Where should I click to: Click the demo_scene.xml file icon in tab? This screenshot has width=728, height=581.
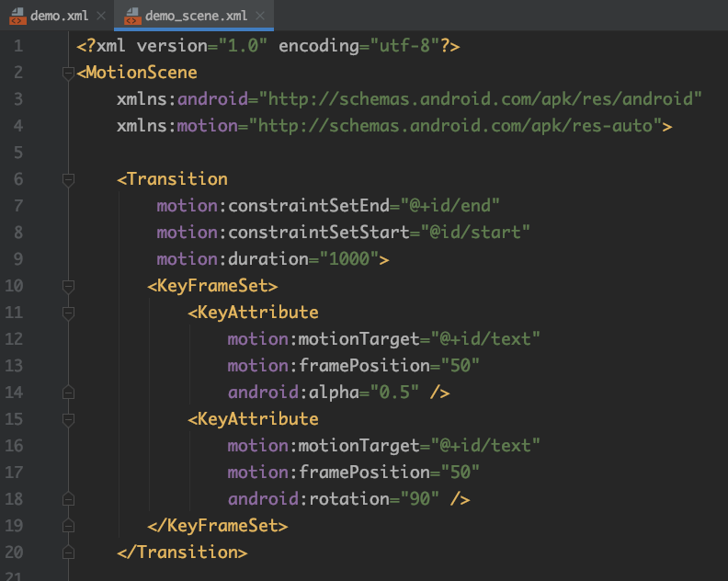[132, 16]
